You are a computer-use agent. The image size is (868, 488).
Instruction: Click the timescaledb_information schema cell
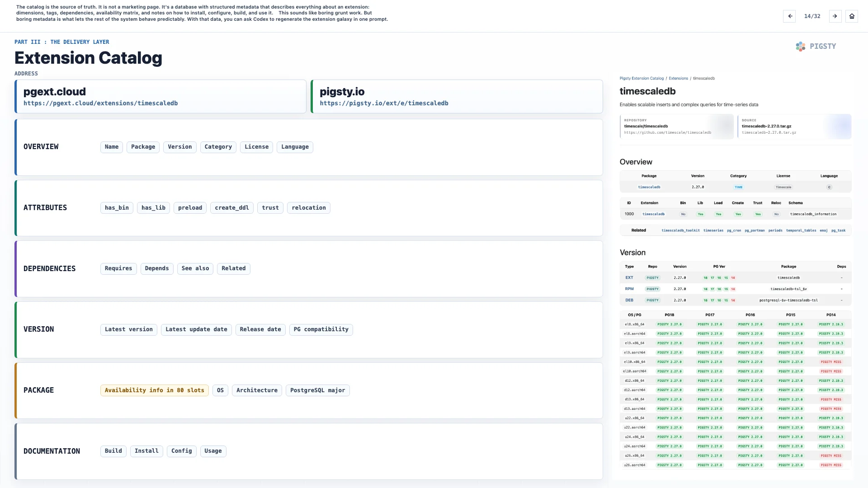point(813,214)
